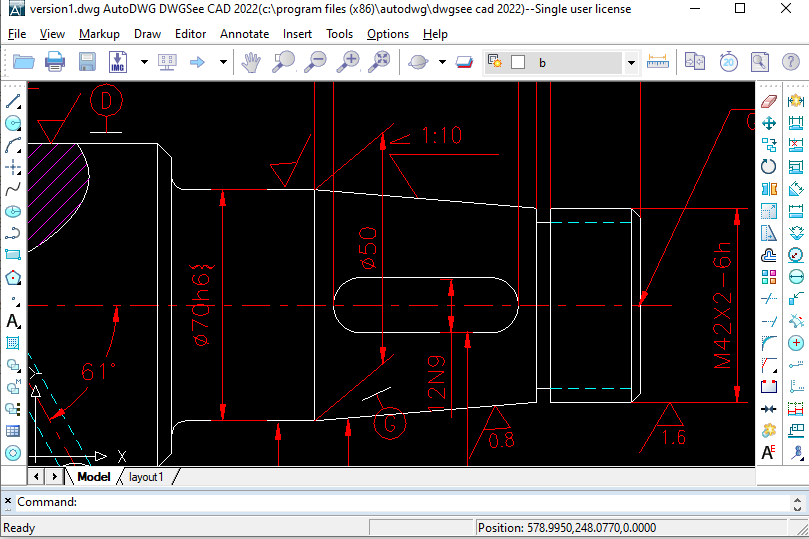
Task: Select the Arc draw tool
Action: [13, 145]
